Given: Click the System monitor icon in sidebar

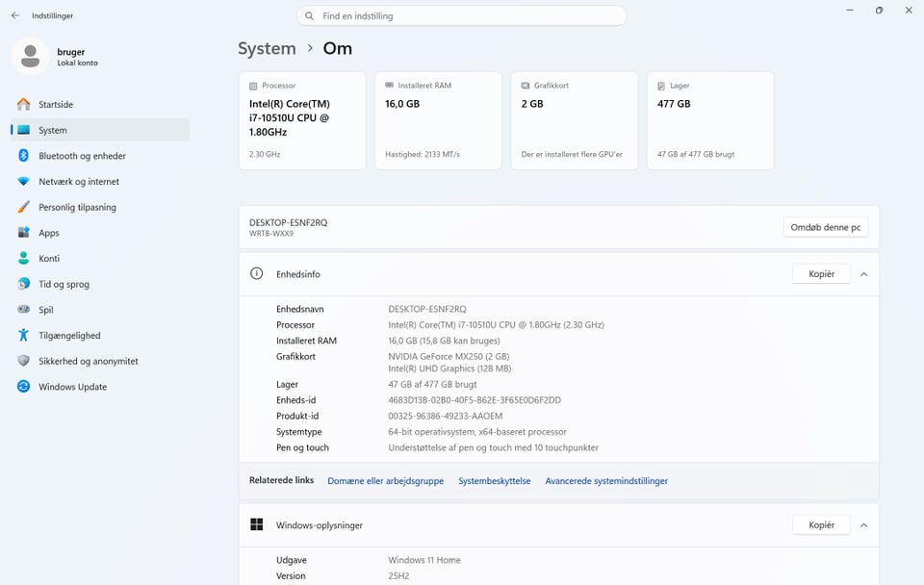Looking at the screenshot, I should pyautogui.click(x=23, y=130).
